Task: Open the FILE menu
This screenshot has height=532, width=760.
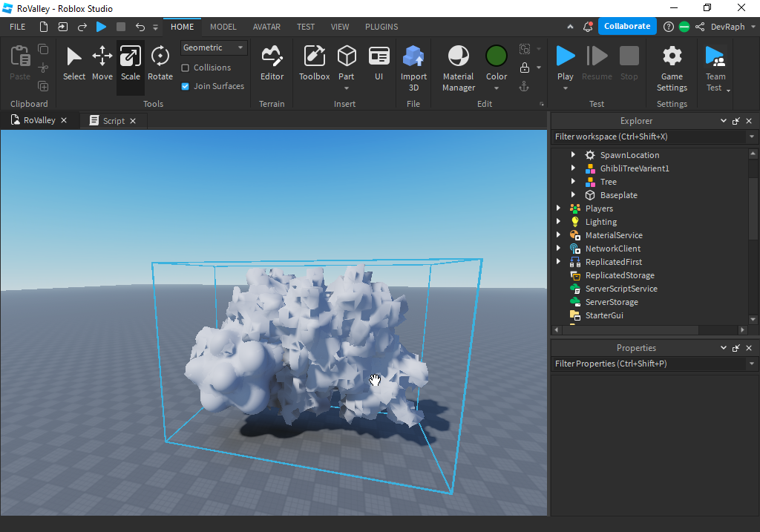Action: (18, 27)
